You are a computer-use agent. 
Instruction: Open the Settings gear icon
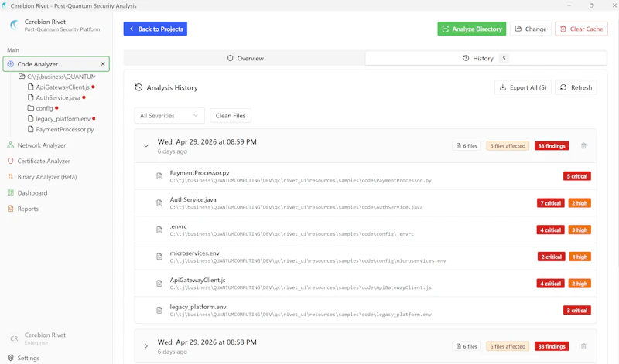coord(11,358)
